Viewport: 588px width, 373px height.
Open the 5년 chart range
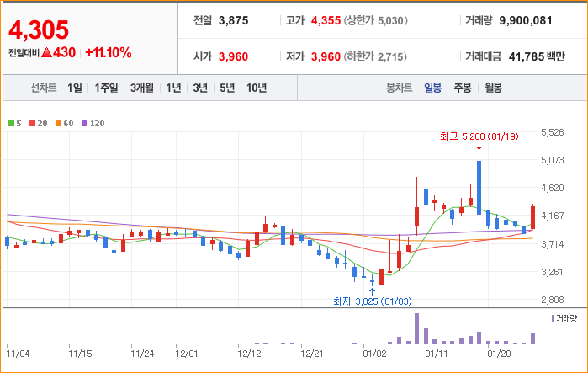[227, 88]
